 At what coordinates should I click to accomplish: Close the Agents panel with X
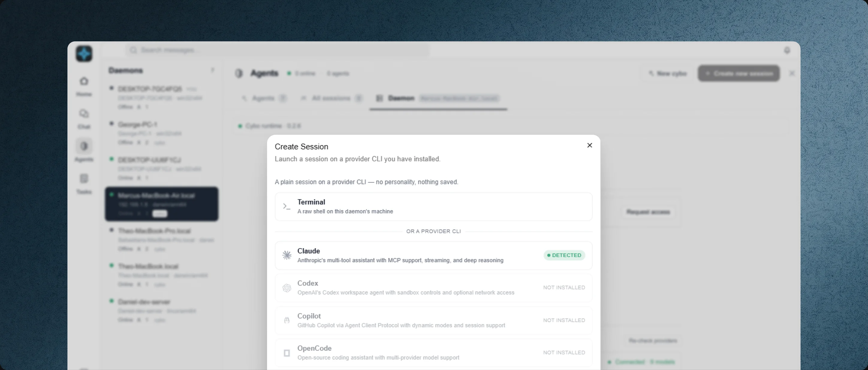(792, 73)
